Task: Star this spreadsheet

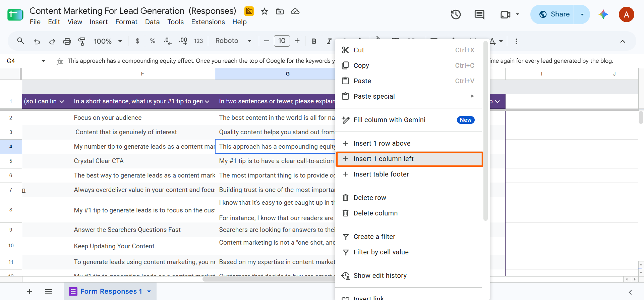Action: [265, 11]
